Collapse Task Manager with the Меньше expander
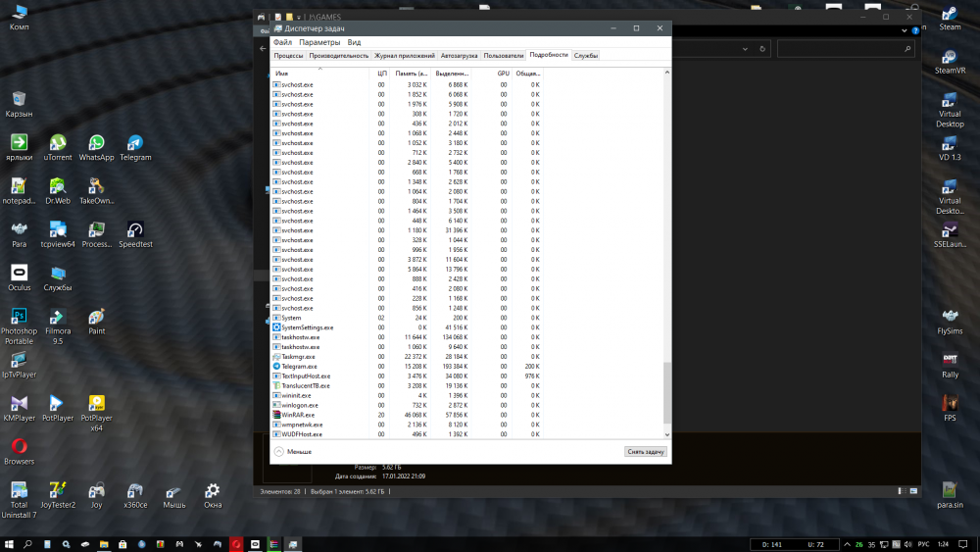The width and height of the screenshot is (980, 552). click(292, 451)
